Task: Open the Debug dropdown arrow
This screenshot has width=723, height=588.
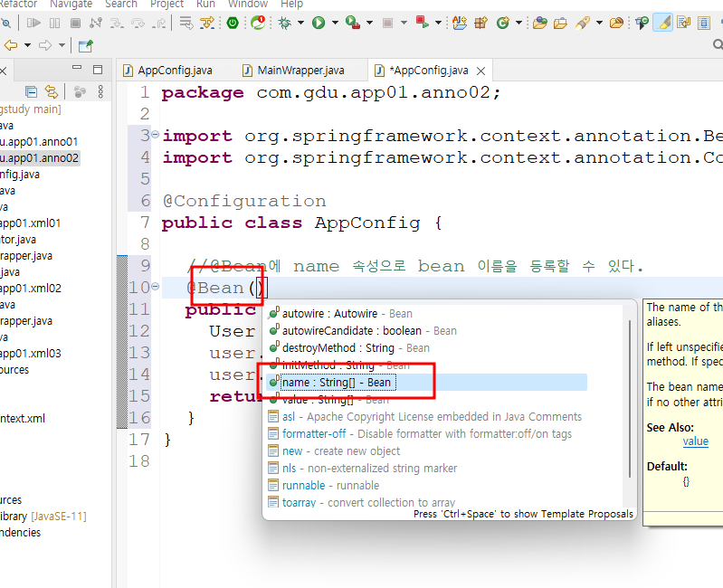Action: (x=300, y=22)
